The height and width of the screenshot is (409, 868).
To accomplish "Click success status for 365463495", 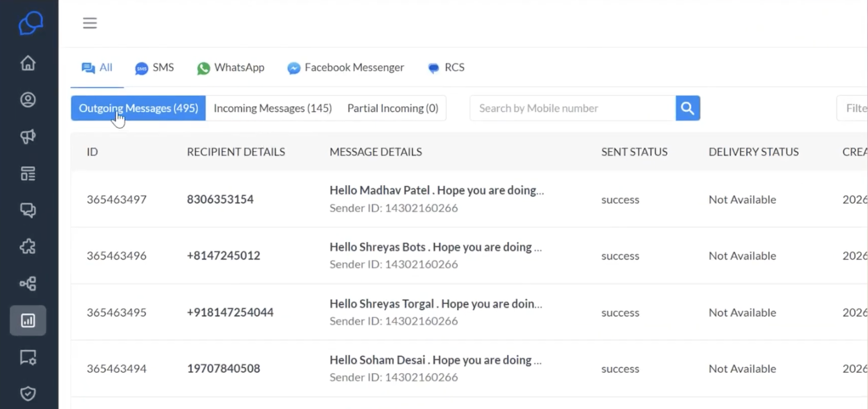I will tap(620, 313).
